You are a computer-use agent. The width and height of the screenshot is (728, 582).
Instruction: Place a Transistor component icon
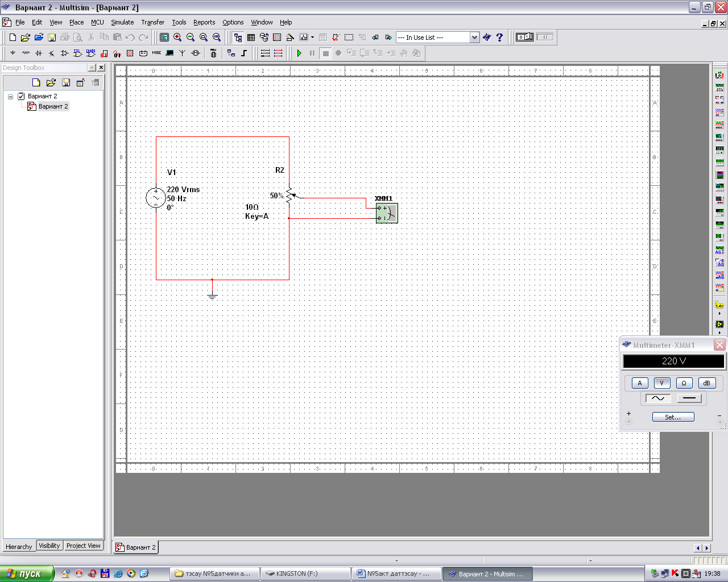point(52,53)
